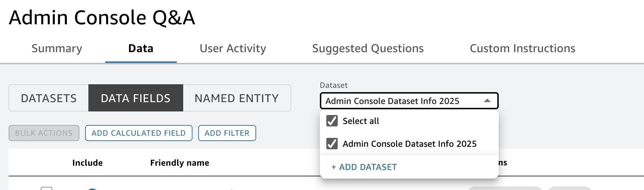Open the Custom Instructions tab

pos(522,49)
